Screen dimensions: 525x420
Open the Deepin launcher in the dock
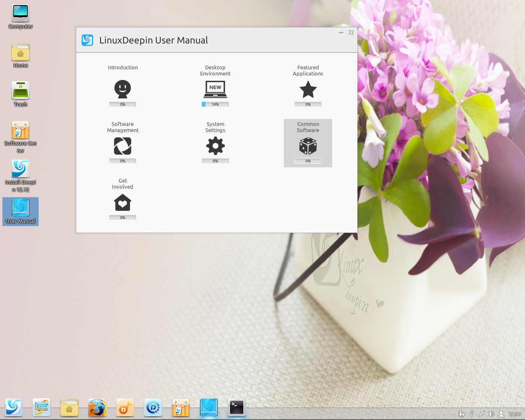(14, 407)
